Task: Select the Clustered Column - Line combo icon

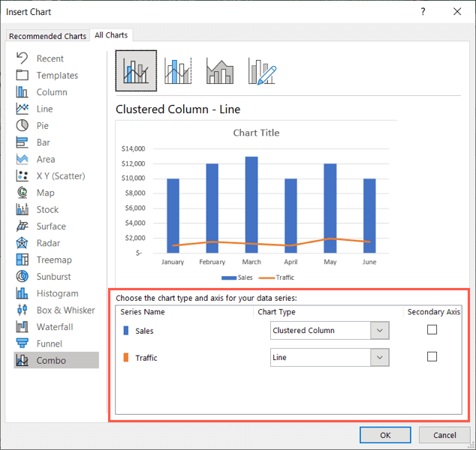Action: point(136,70)
